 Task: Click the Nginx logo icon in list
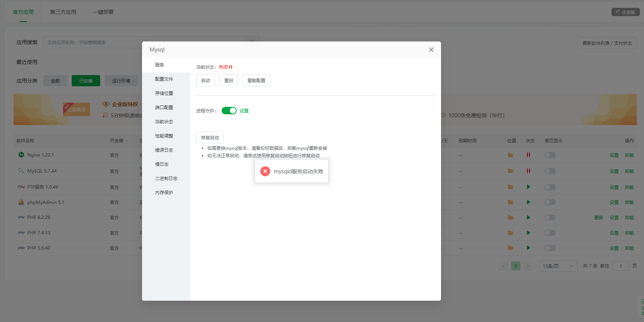coord(21,155)
